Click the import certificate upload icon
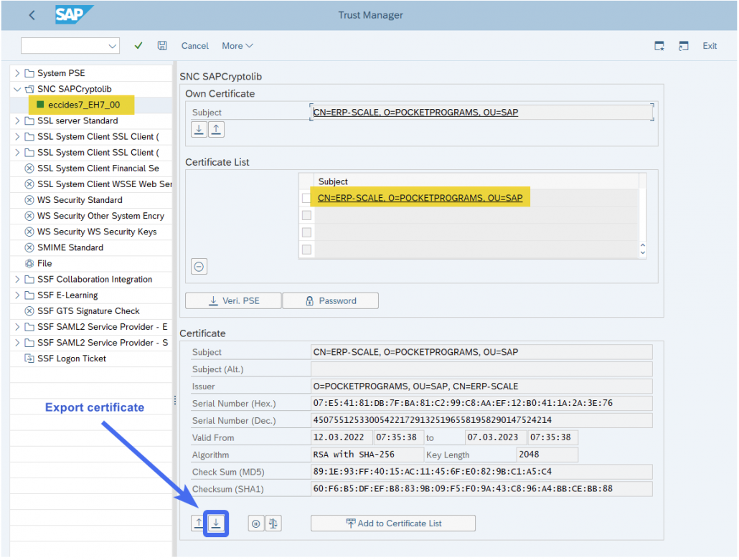The height and width of the screenshot is (560, 739). pos(199,523)
